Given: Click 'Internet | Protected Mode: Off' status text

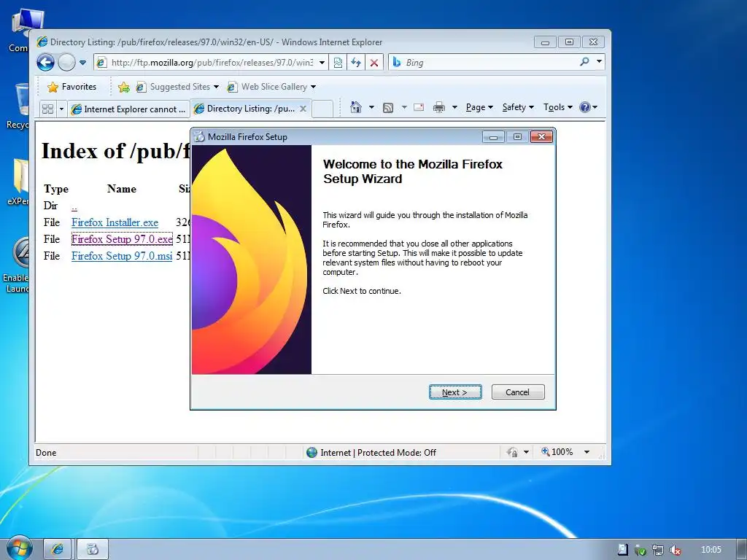Looking at the screenshot, I should [379, 452].
